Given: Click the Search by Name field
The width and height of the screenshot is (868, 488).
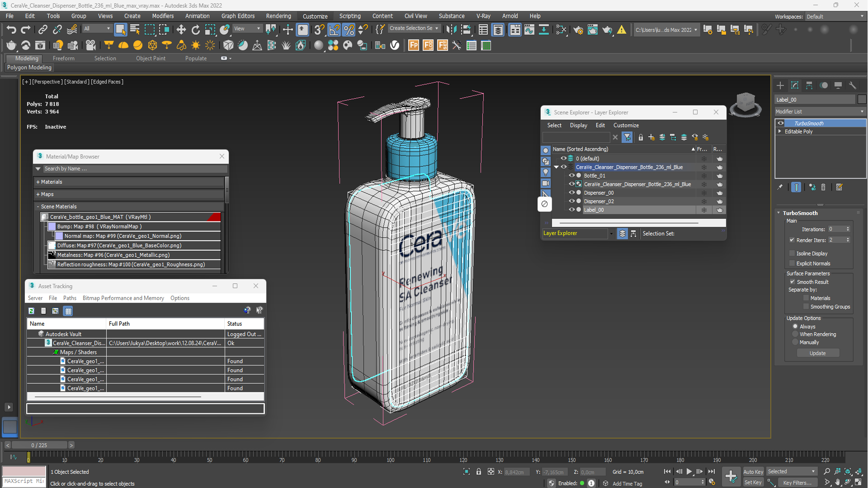Looking at the screenshot, I should click(135, 169).
